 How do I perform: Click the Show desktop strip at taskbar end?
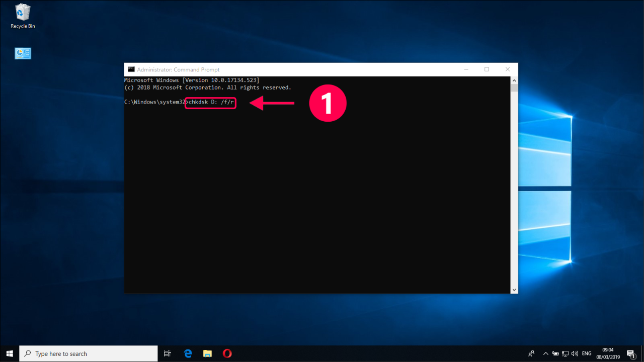642,353
